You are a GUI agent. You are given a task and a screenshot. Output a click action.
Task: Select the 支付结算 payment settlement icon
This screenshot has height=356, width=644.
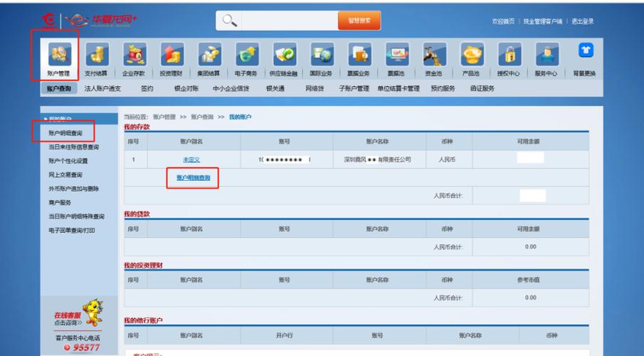click(97, 54)
